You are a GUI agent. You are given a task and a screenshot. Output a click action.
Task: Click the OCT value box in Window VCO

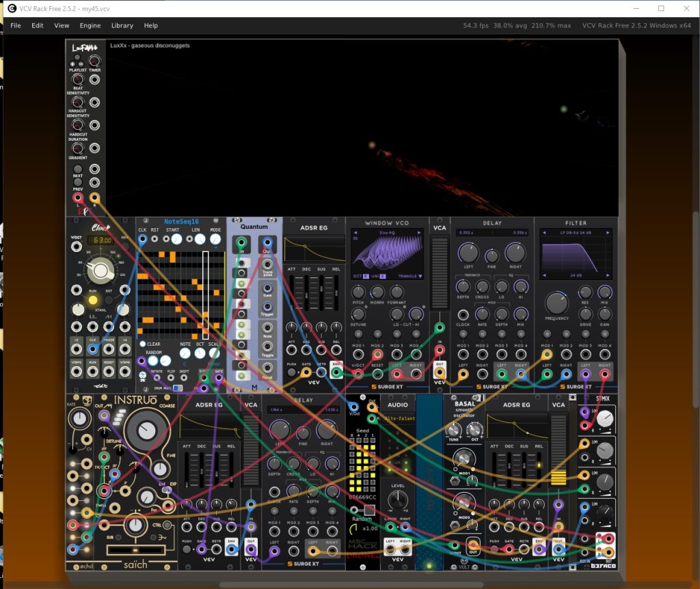[366, 276]
